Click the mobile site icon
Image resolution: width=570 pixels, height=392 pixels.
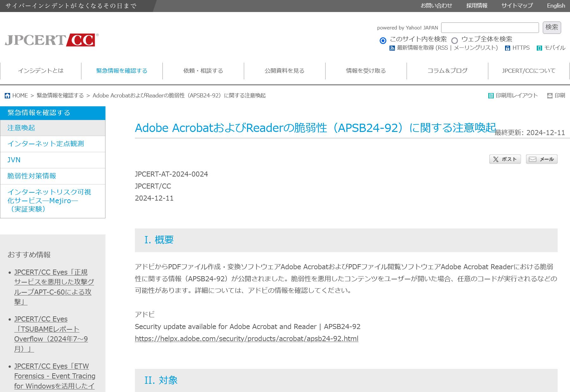point(540,48)
